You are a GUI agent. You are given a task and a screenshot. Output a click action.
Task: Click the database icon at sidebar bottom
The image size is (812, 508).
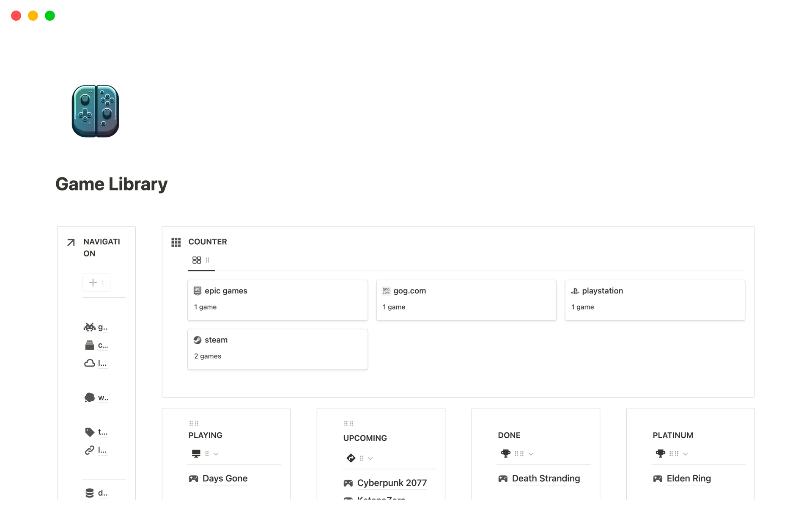point(89,492)
